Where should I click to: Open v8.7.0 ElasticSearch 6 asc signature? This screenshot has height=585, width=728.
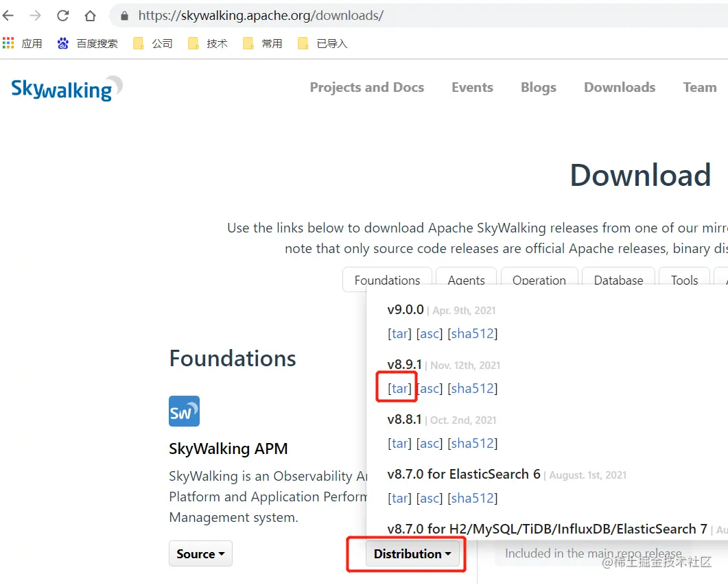430,498
